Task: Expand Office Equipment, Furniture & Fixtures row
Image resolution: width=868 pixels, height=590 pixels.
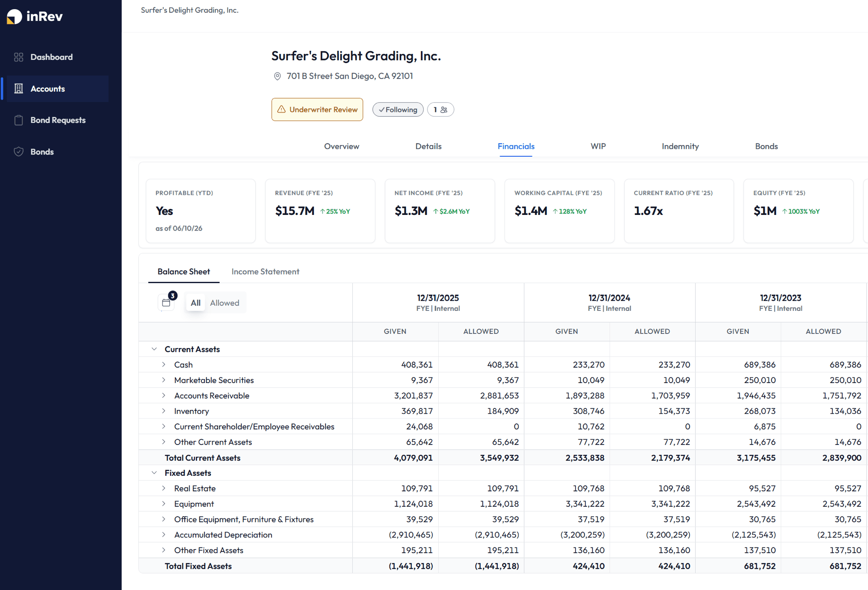Action: tap(164, 519)
